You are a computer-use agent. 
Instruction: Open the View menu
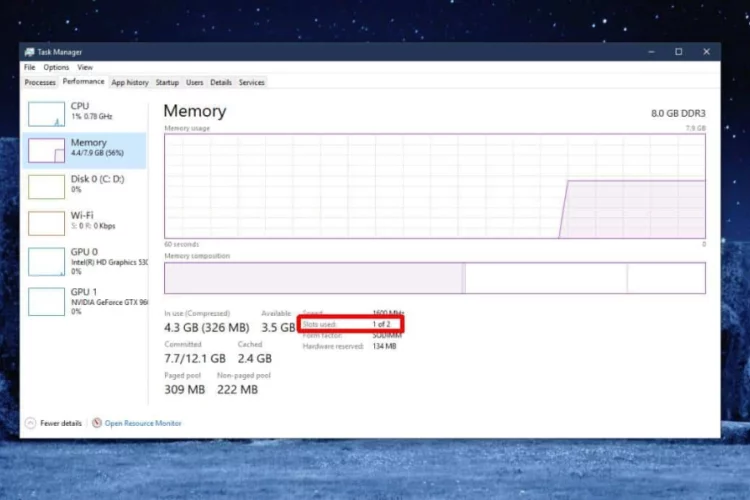tap(85, 67)
